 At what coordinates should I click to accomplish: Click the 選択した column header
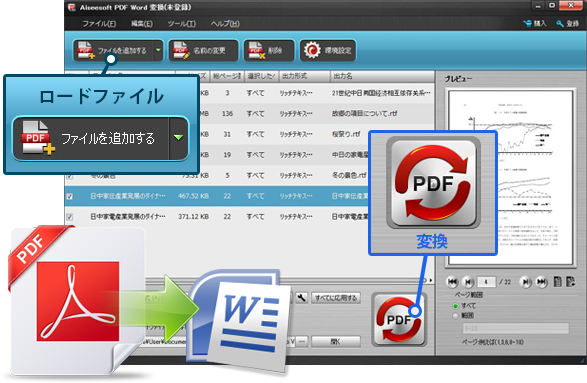(261, 76)
